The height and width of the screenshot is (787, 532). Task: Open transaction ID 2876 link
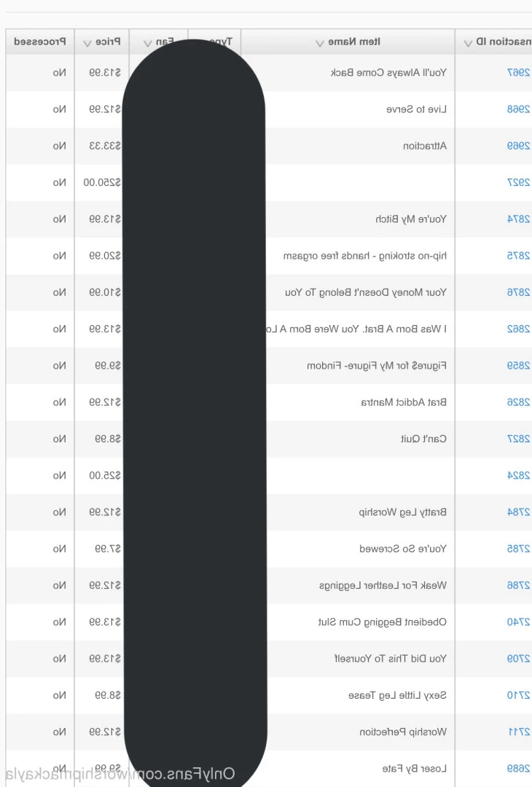pos(518,293)
